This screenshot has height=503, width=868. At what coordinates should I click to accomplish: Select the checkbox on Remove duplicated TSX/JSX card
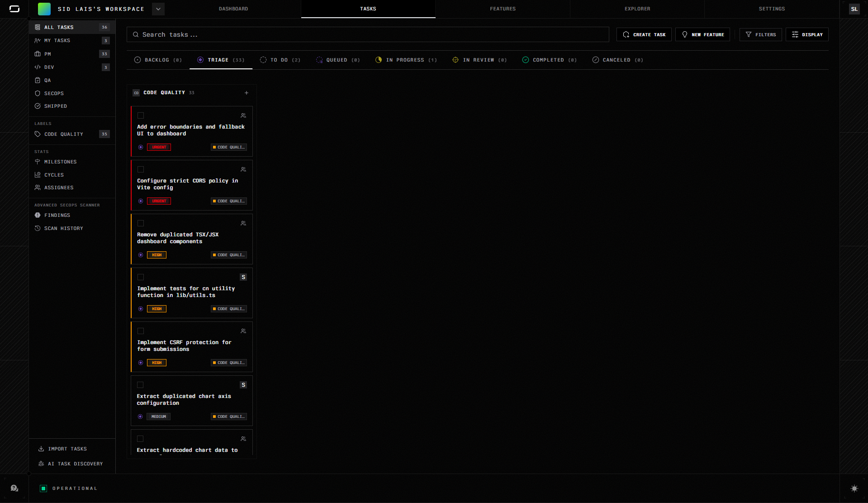pos(141,223)
